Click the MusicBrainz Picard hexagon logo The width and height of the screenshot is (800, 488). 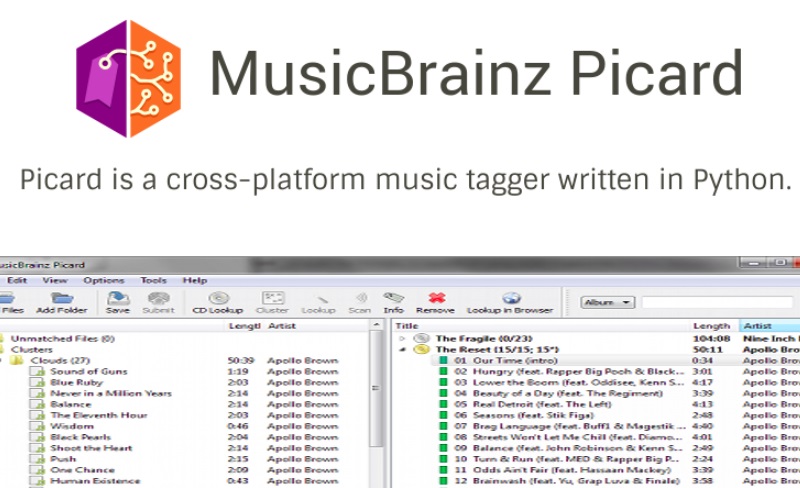[x=128, y=79]
